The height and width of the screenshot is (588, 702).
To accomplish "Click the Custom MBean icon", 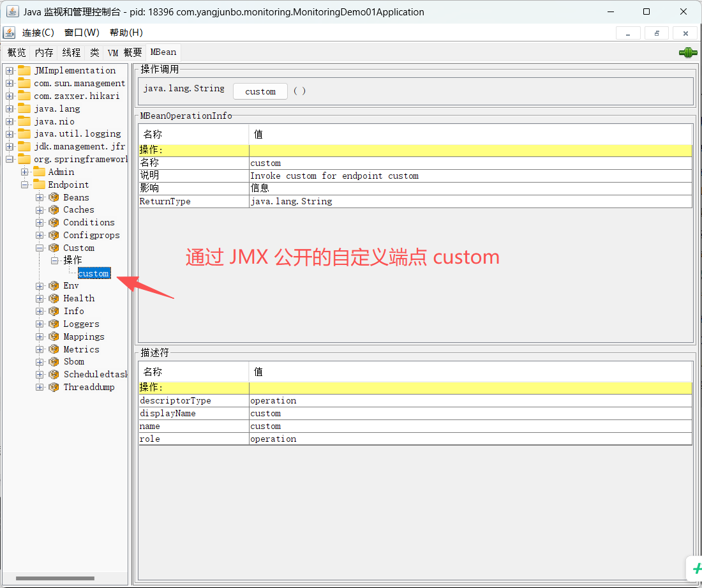I will (54, 248).
